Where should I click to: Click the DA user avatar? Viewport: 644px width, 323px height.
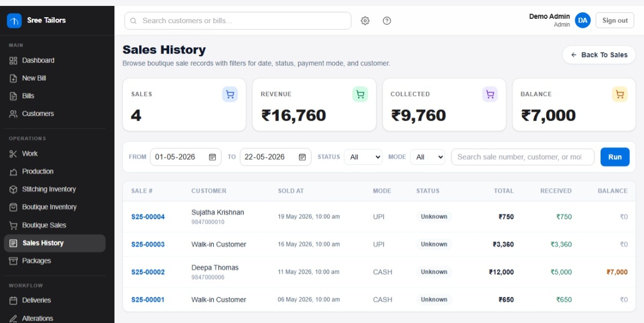pyautogui.click(x=582, y=20)
